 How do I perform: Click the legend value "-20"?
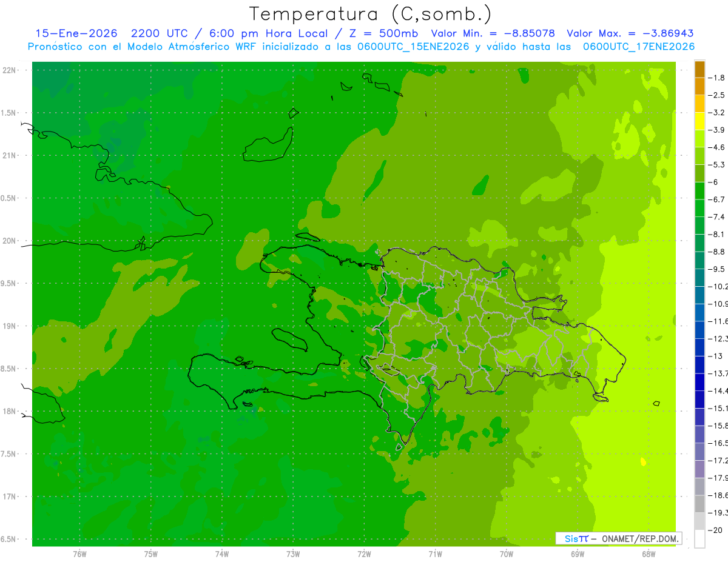point(715,530)
